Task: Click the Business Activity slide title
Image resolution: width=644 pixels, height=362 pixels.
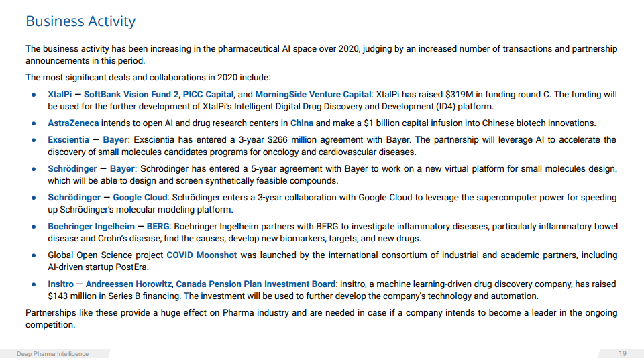Action: (x=80, y=21)
